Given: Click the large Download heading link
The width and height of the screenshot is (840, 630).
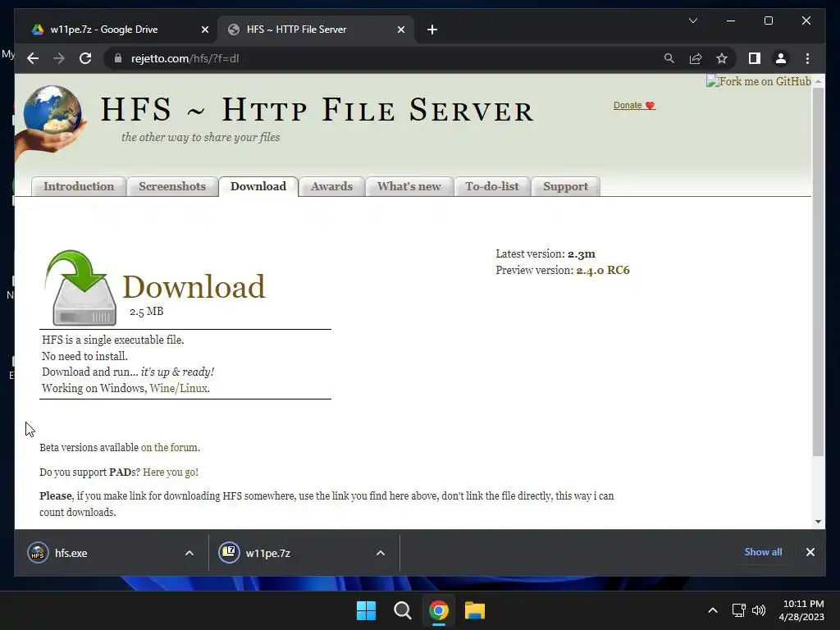Looking at the screenshot, I should [194, 286].
